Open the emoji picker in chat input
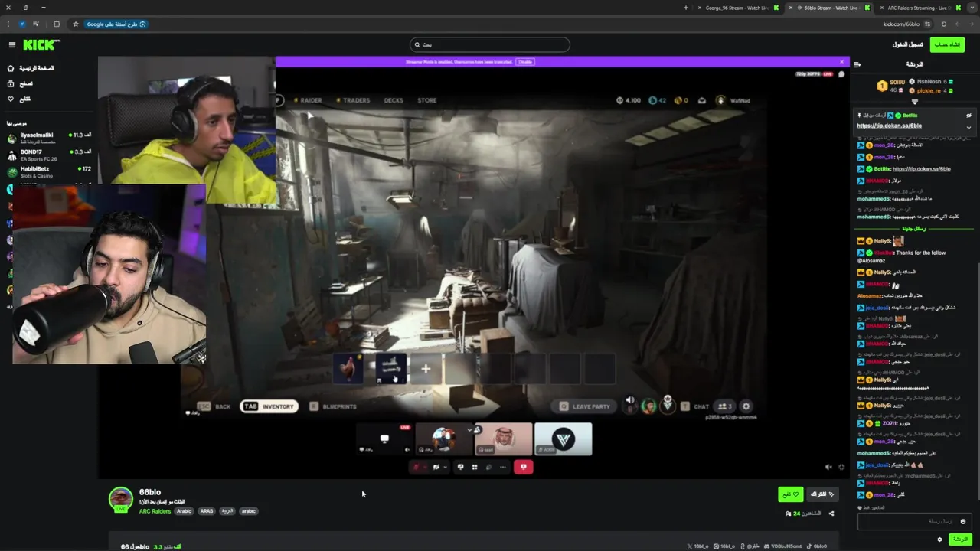 (962, 521)
